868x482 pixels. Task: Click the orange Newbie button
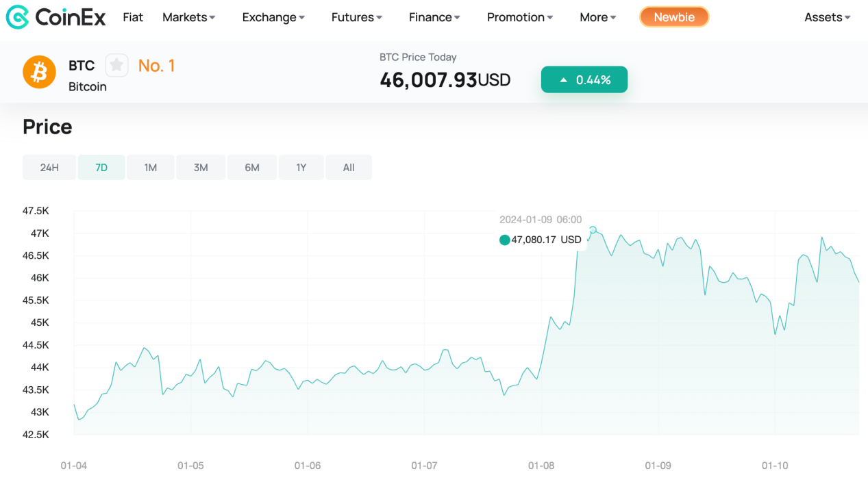tap(673, 17)
